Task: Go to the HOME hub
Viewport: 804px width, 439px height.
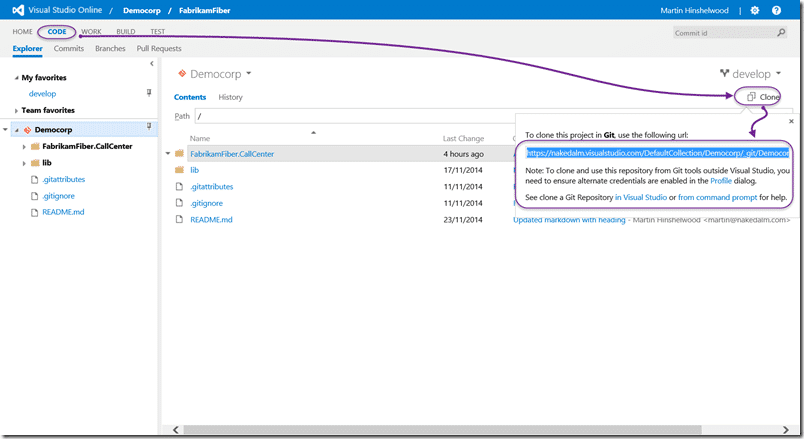Action: pyautogui.click(x=23, y=31)
